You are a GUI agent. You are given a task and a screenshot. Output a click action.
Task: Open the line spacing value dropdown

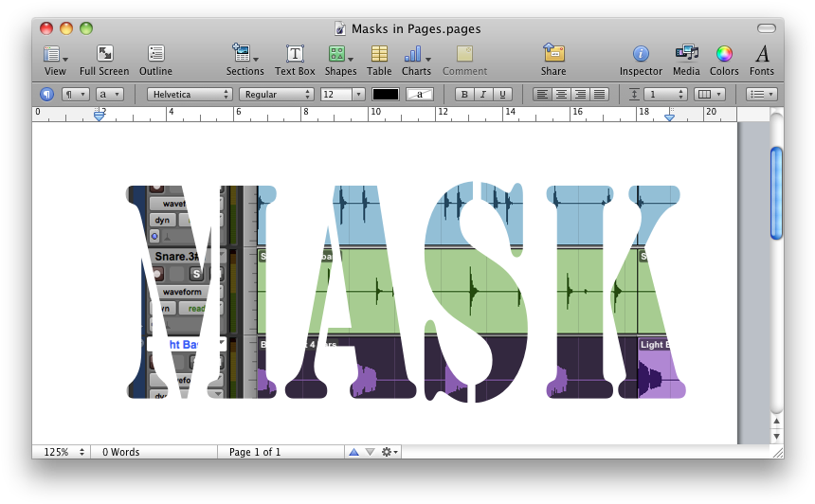(x=665, y=94)
